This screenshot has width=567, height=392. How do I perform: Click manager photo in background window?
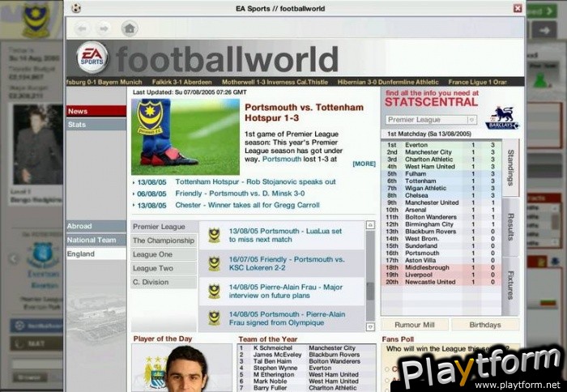coord(37,144)
